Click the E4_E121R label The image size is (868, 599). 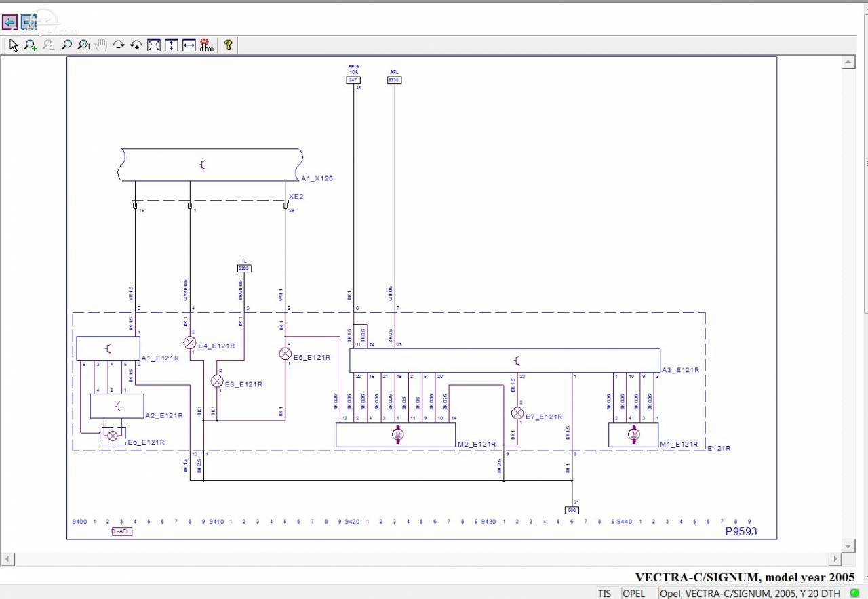(x=216, y=346)
